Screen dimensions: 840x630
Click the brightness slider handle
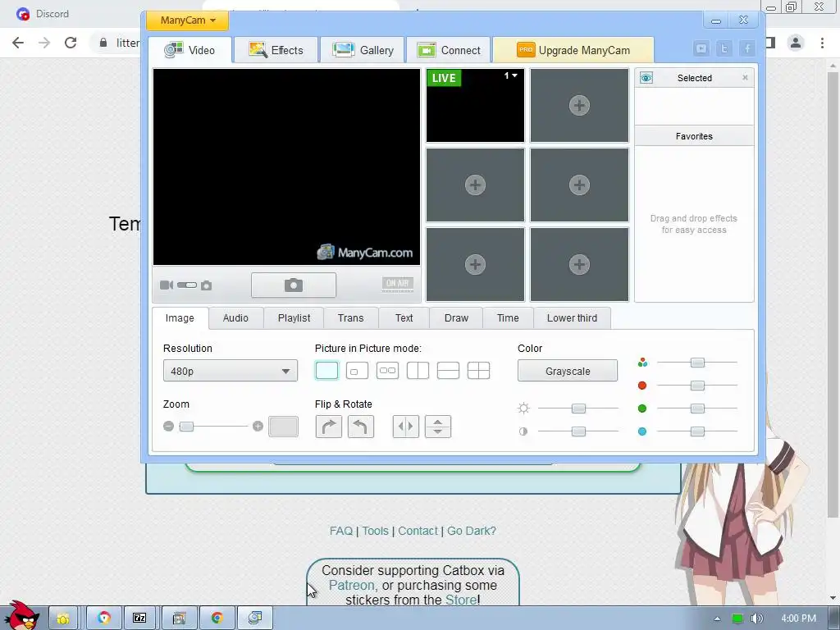pos(578,409)
